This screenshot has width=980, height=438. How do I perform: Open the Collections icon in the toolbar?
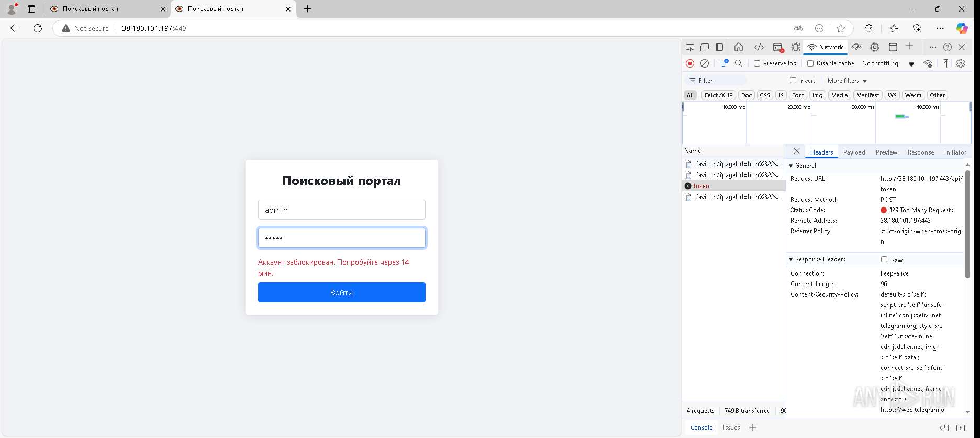point(917,28)
